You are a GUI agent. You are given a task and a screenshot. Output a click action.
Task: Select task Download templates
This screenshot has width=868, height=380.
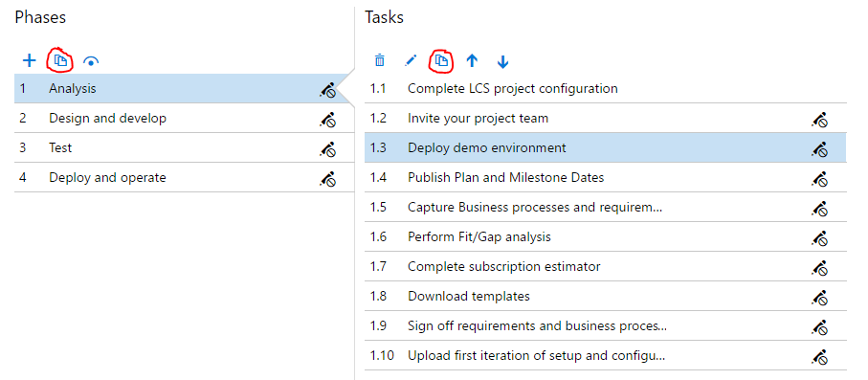coord(606,296)
